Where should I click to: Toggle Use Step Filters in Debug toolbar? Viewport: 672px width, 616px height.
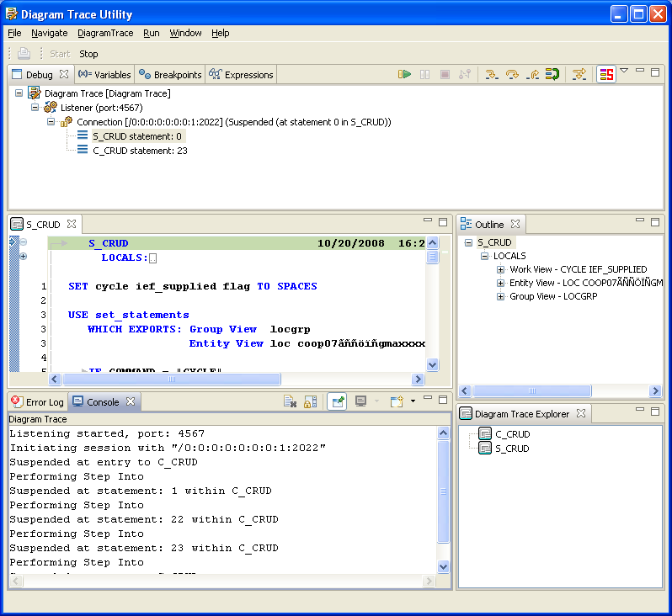(579, 75)
